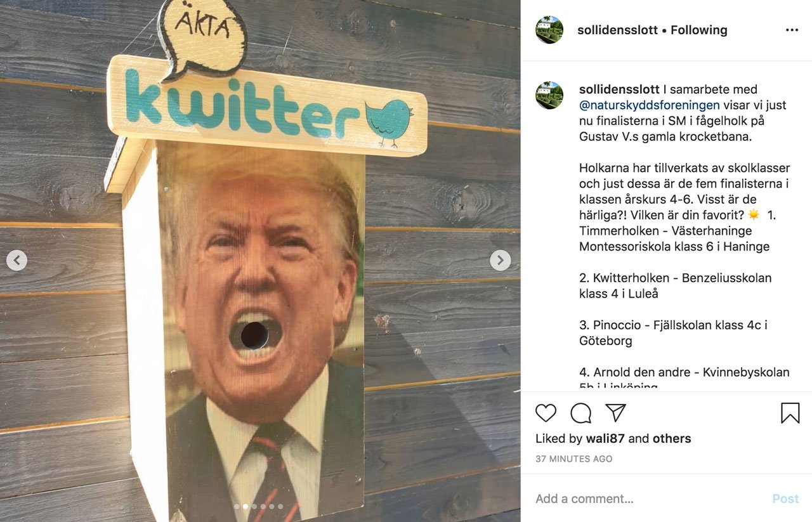Go to the previous photo with left arrow
This screenshot has height=522, width=812.
click(x=16, y=260)
